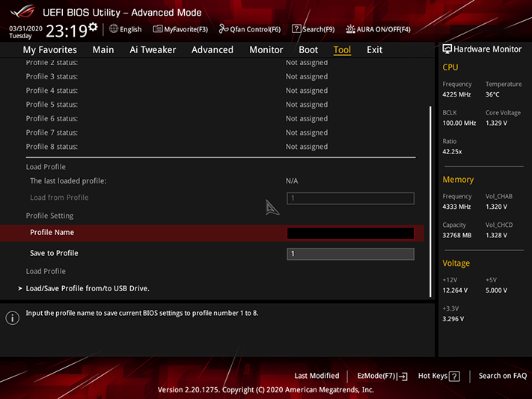
Task: Change language via English label
Action: pos(131,29)
